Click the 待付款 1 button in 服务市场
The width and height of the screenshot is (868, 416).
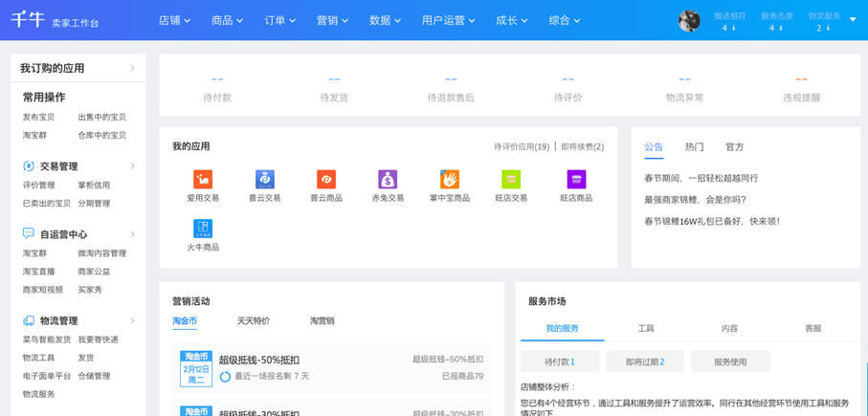point(560,362)
